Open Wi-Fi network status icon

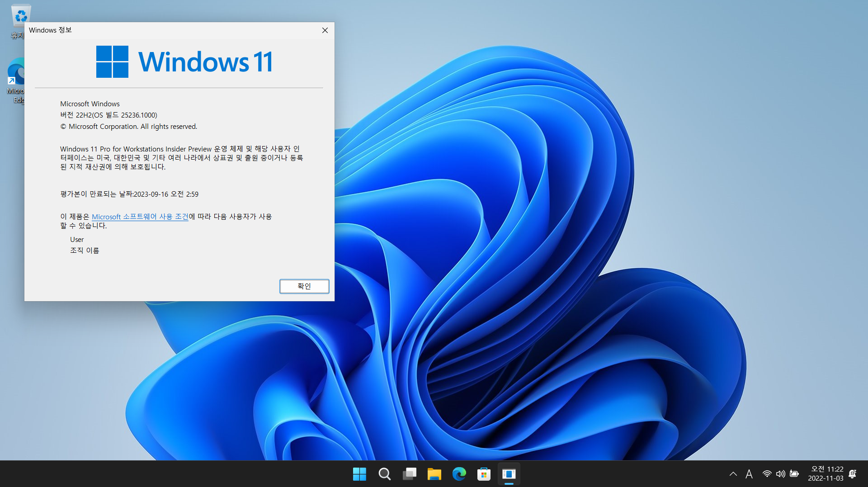pyautogui.click(x=767, y=474)
